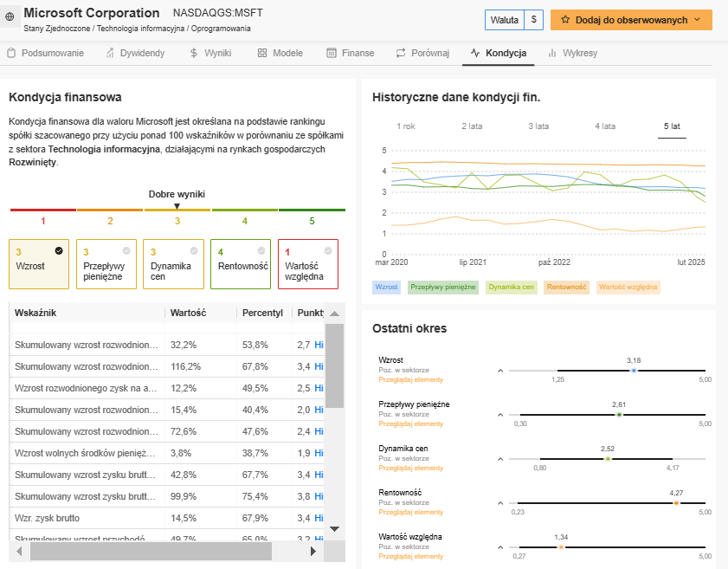Click the Rentowność 4,27 slider marker
728x569 pixels.
coord(676,503)
